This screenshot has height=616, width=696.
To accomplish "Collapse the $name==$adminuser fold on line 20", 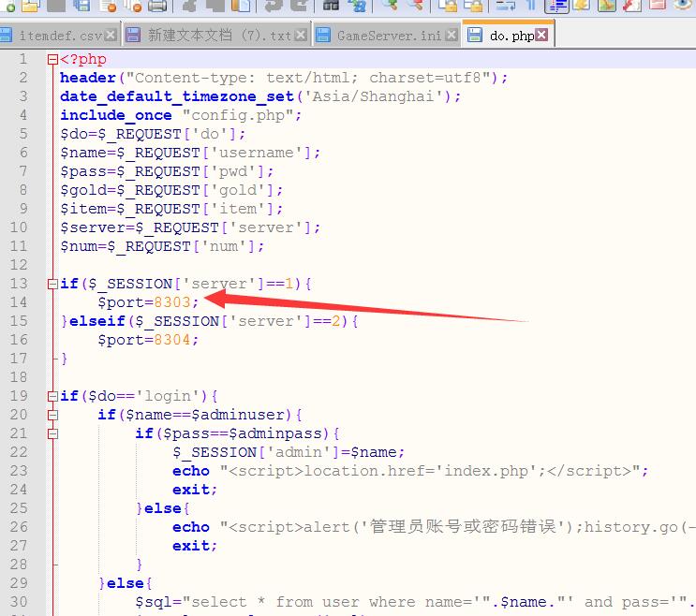I will (x=52, y=415).
